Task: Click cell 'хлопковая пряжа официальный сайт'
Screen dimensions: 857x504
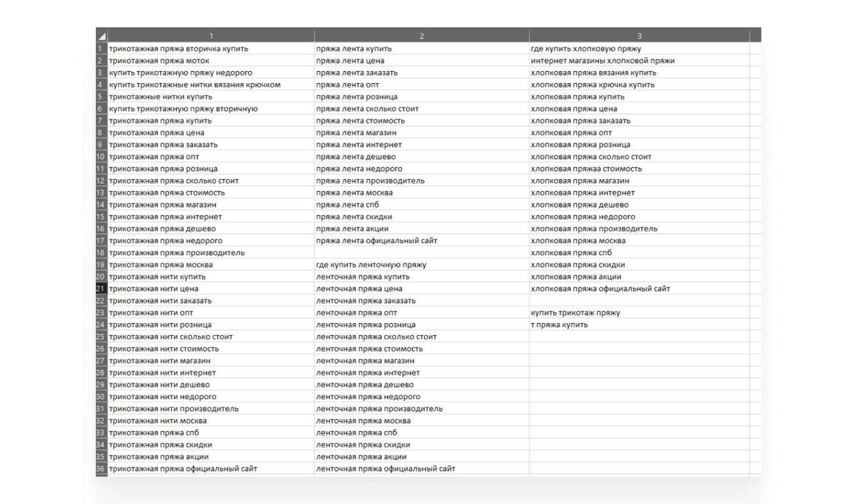Action: (x=639, y=288)
